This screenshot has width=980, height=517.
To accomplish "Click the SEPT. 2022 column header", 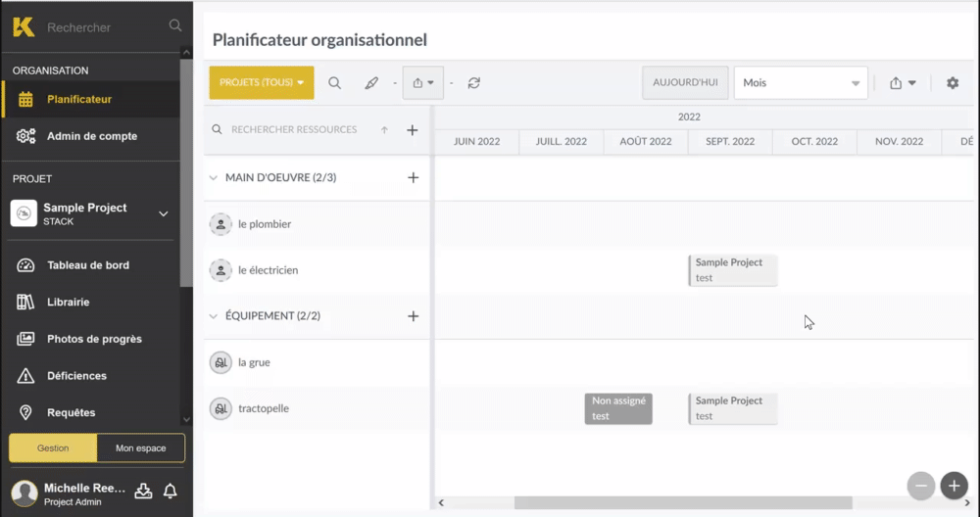I will coord(730,142).
